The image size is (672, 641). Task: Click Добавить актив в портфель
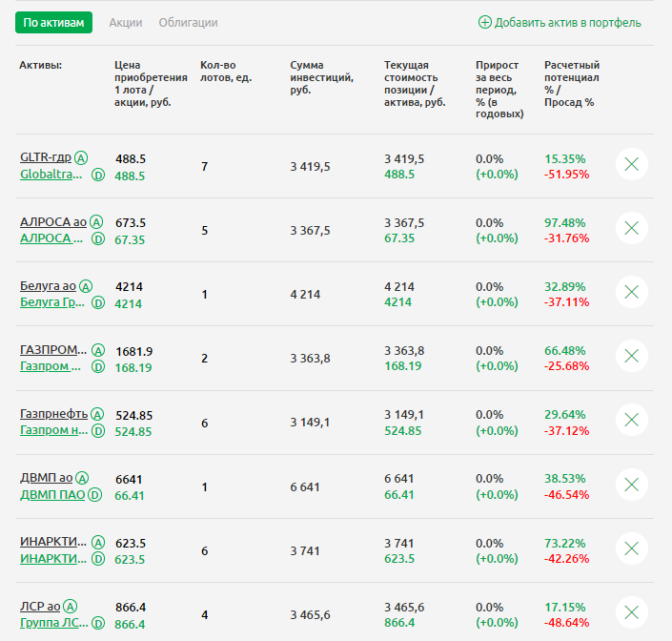[x=560, y=22]
